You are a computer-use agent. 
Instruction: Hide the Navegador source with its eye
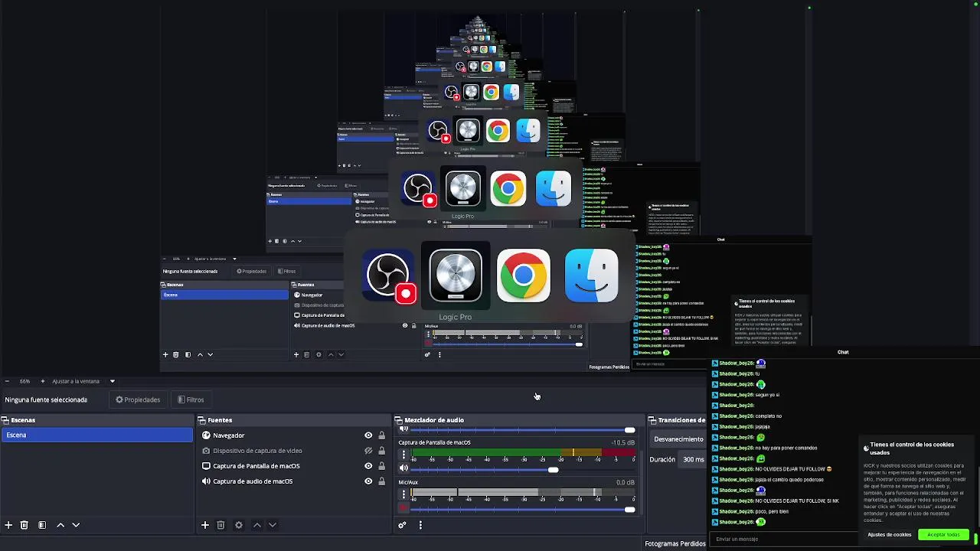368,435
